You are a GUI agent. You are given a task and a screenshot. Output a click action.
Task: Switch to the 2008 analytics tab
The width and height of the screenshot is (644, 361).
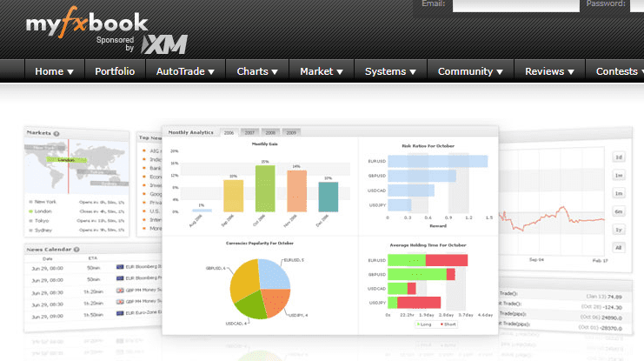tap(270, 132)
